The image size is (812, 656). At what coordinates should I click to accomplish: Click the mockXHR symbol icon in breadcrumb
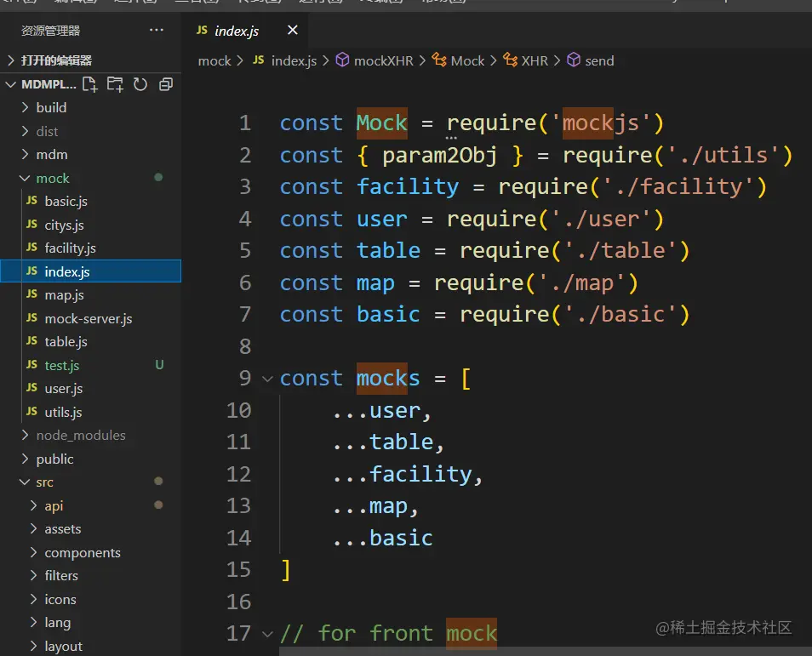pyautogui.click(x=343, y=60)
